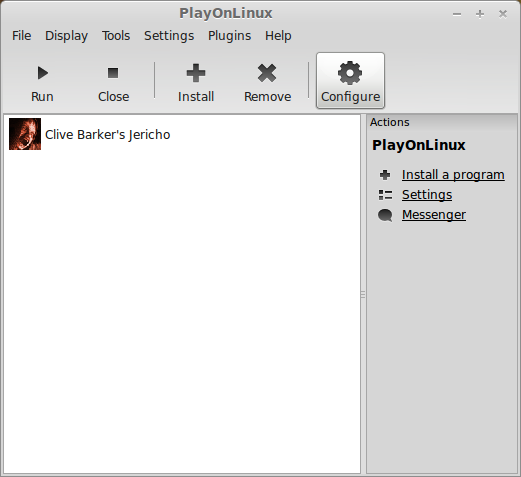The image size is (521, 477).
Task: Click the Close stop-square icon
Action: 113,73
